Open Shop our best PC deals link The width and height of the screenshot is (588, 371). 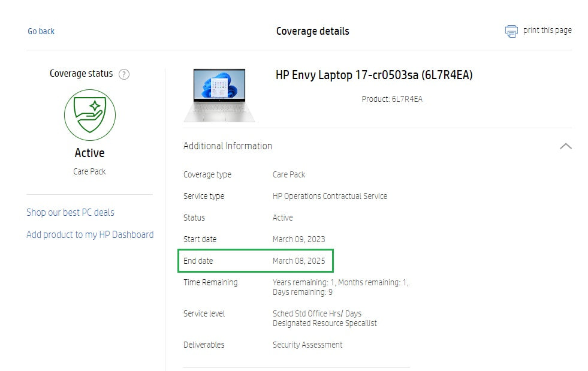(70, 212)
